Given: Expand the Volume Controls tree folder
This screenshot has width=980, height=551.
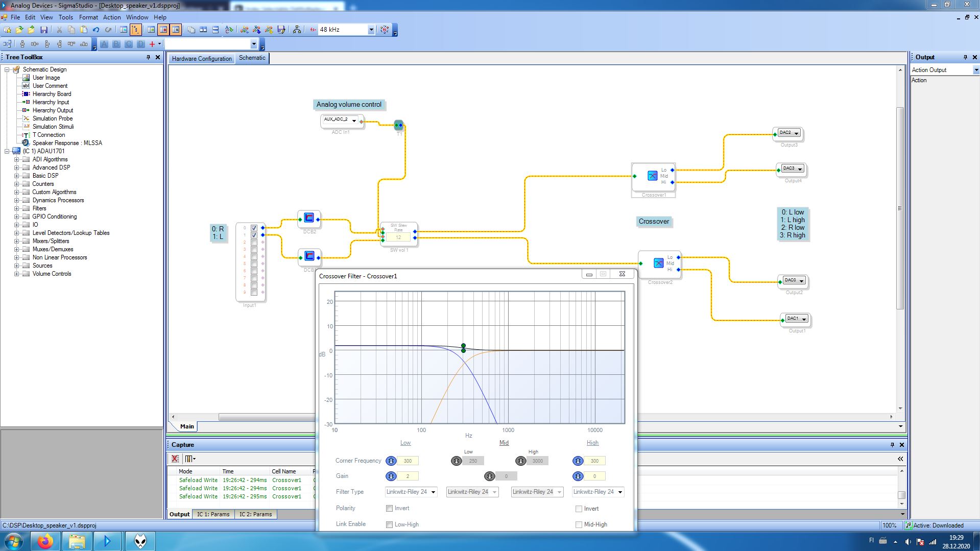Looking at the screenshot, I should click(16, 274).
